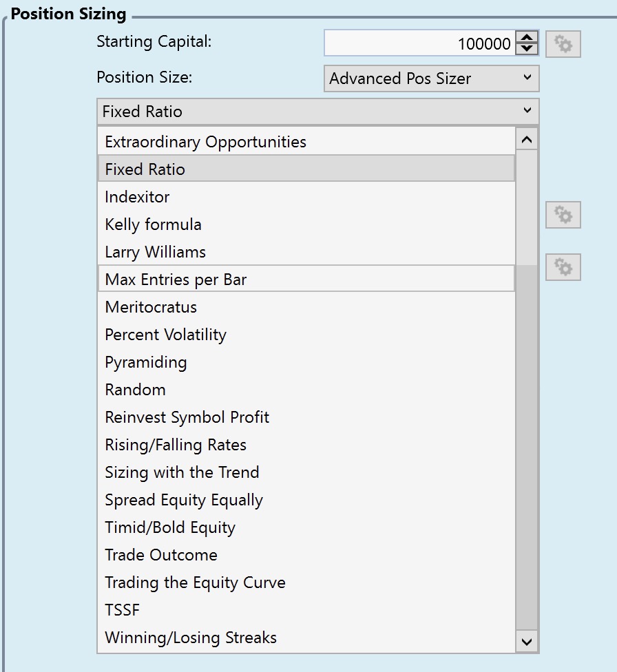This screenshot has width=617, height=672.
Task: Select the Pyramiding option
Action: pos(145,362)
